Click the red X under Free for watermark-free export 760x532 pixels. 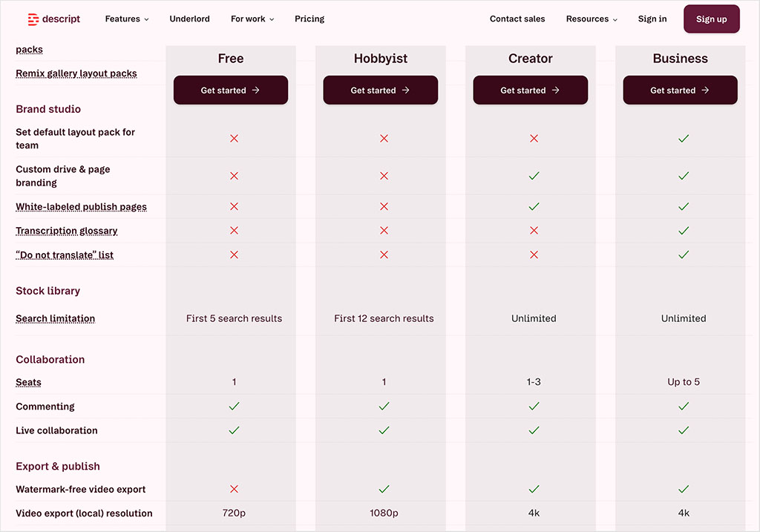click(234, 489)
